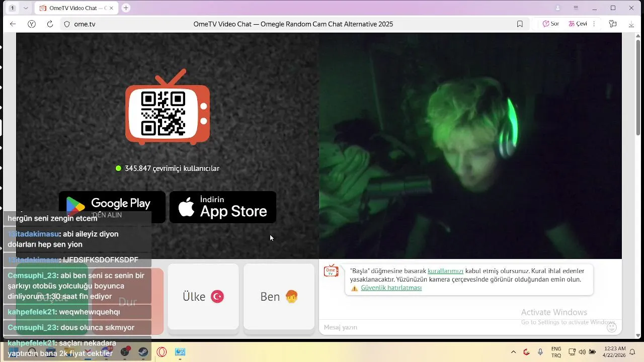Image resolution: width=644 pixels, height=362 pixels.
Task: Open the volume speaker tray icon
Action: pos(582,352)
